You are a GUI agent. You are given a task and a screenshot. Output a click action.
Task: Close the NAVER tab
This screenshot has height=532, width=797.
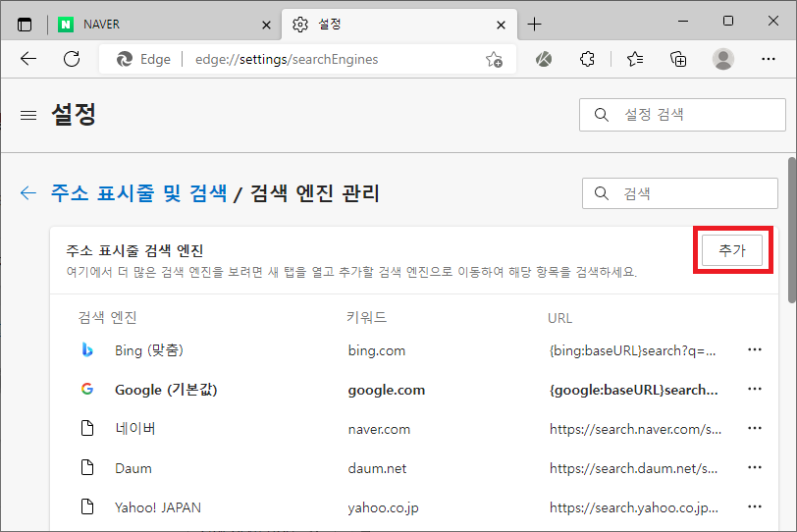click(x=266, y=25)
